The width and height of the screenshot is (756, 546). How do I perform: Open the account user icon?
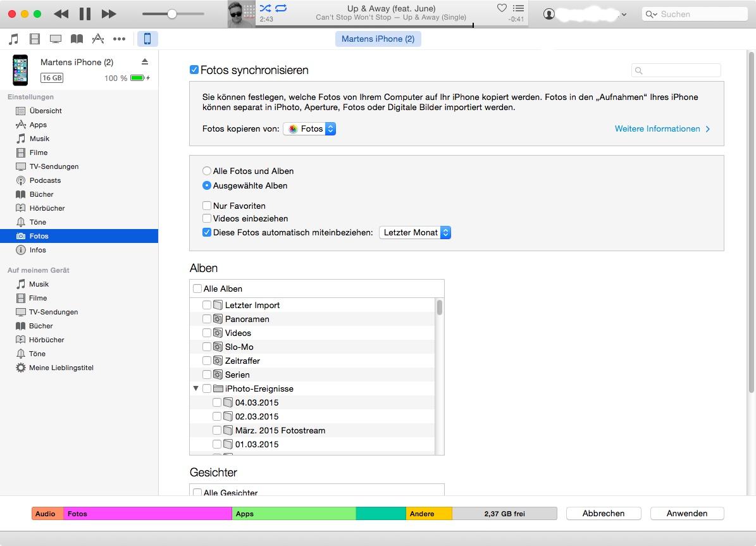pyautogui.click(x=548, y=14)
